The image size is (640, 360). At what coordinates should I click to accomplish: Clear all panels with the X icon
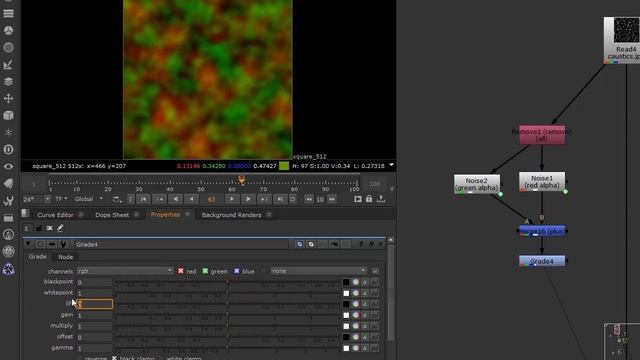pyautogui.click(x=49, y=228)
